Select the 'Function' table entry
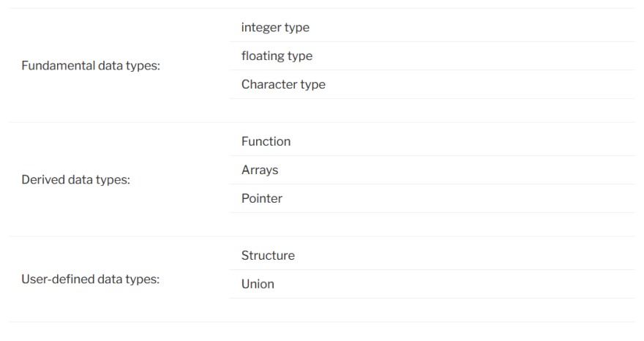Viewport: 644px width, 341px height. pyautogui.click(x=432, y=141)
